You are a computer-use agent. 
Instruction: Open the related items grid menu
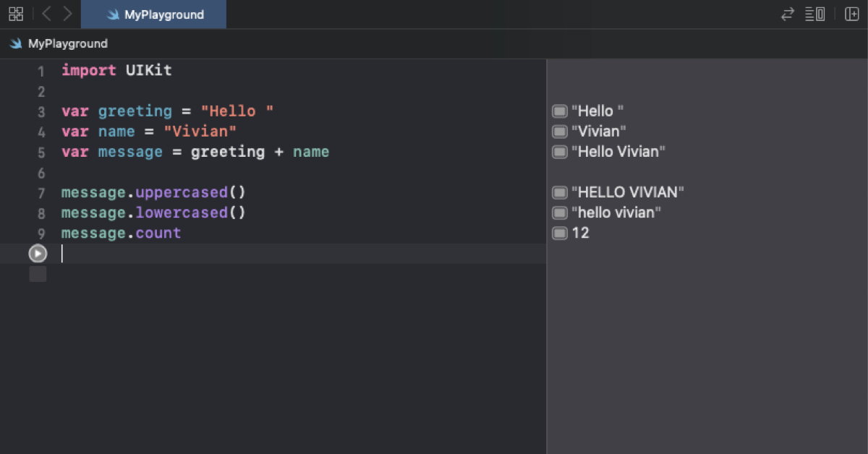pos(15,14)
